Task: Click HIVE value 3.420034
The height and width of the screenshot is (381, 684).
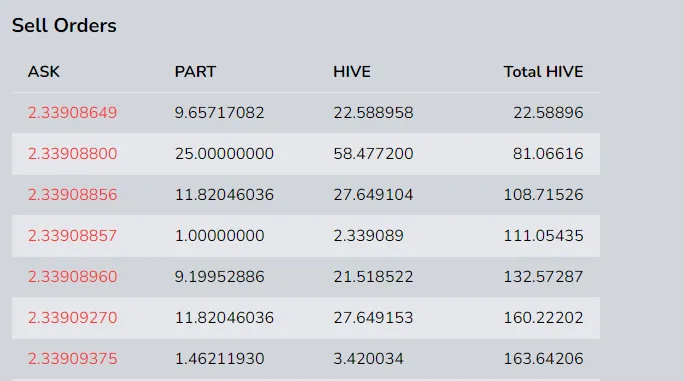Action: [x=368, y=359]
